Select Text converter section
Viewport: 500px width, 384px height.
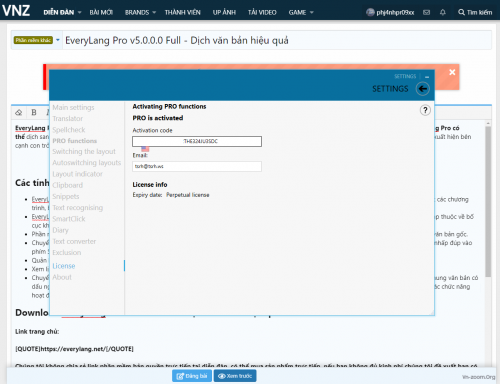click(74, 241)
